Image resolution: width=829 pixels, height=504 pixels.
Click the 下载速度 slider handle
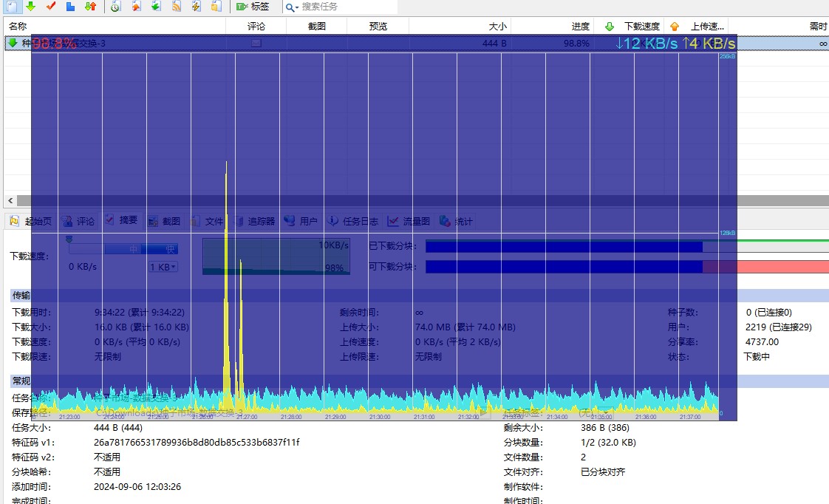[x=69, y=239]
